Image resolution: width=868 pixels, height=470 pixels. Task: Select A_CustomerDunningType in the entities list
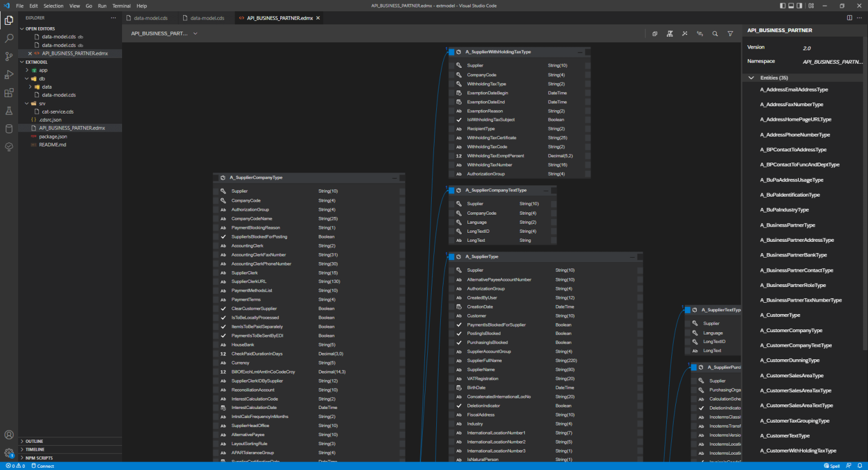(x=789, y=360)
